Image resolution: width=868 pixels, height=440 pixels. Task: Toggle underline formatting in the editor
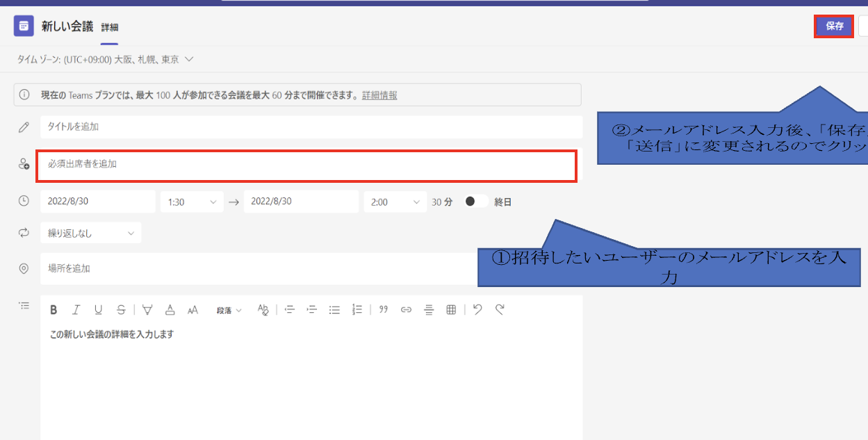[x=99, y=310]
